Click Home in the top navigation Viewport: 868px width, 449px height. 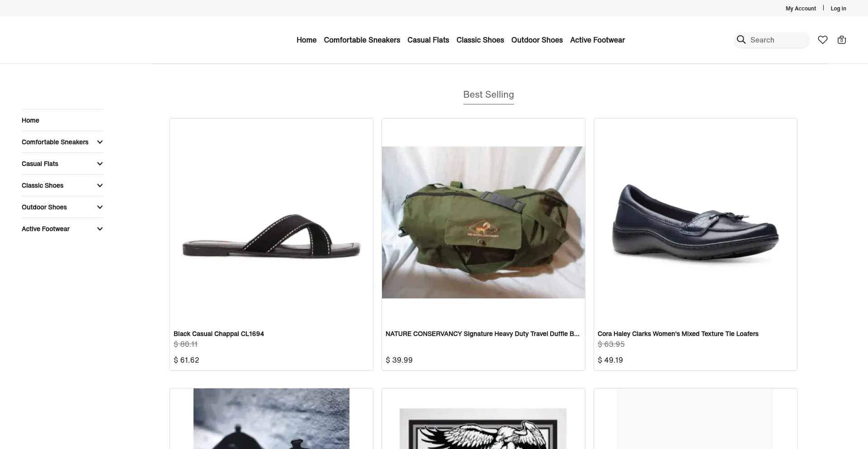click(x=307, y=40)
